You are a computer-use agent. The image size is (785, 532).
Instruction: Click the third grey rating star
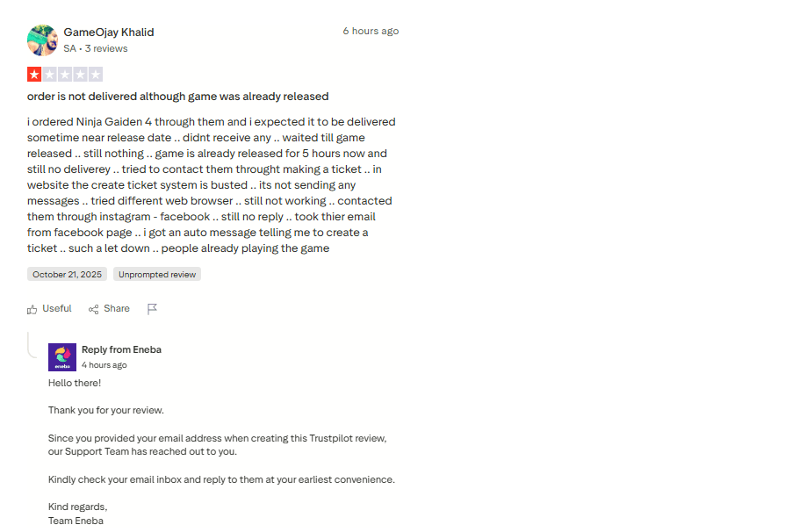[65, 75]
